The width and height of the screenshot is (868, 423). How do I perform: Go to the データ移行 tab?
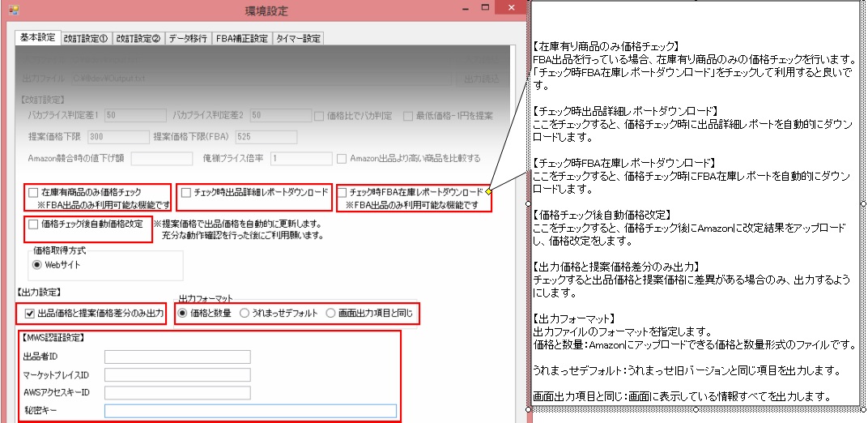pyautogui.click(x=187, y=38)
